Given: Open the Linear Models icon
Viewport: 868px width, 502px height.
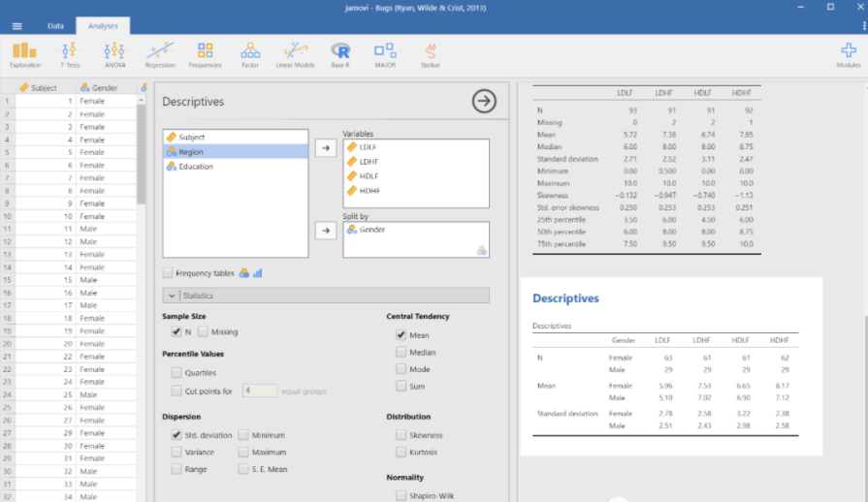Looking at the screenshot, I should [295, 54].
